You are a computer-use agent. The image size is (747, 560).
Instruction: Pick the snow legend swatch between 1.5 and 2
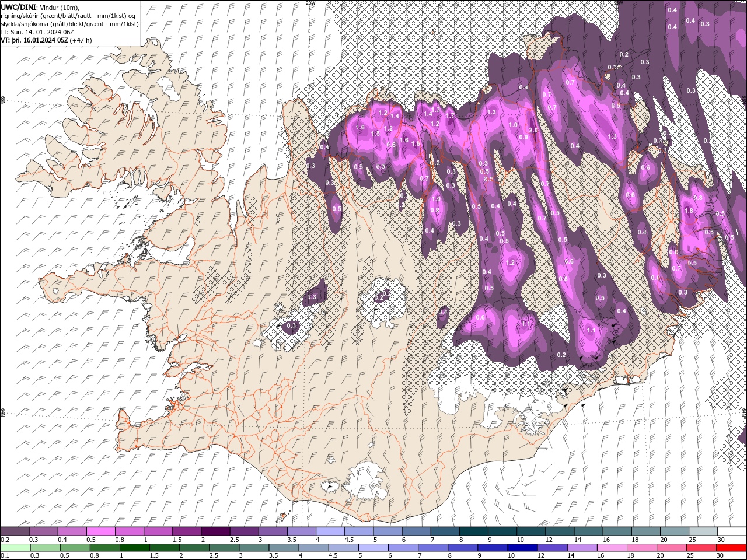coord(187,531)
